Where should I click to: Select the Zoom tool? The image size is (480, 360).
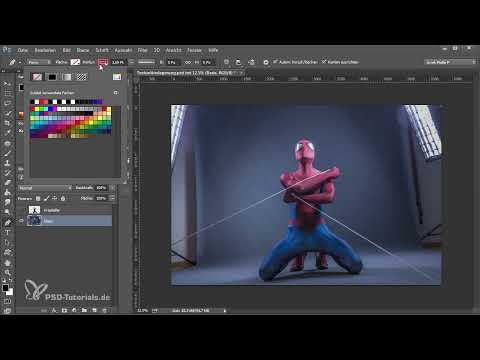7,272
